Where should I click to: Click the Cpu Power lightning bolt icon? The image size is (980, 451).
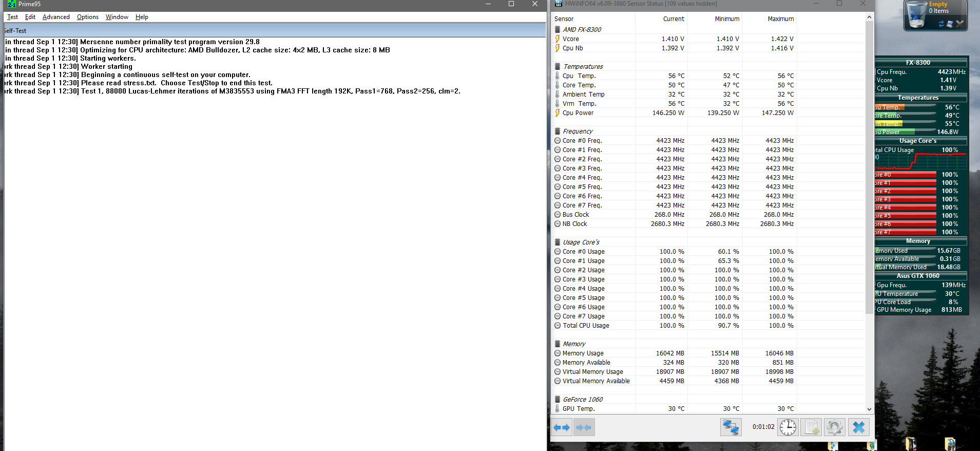click(x=558, y=112)
